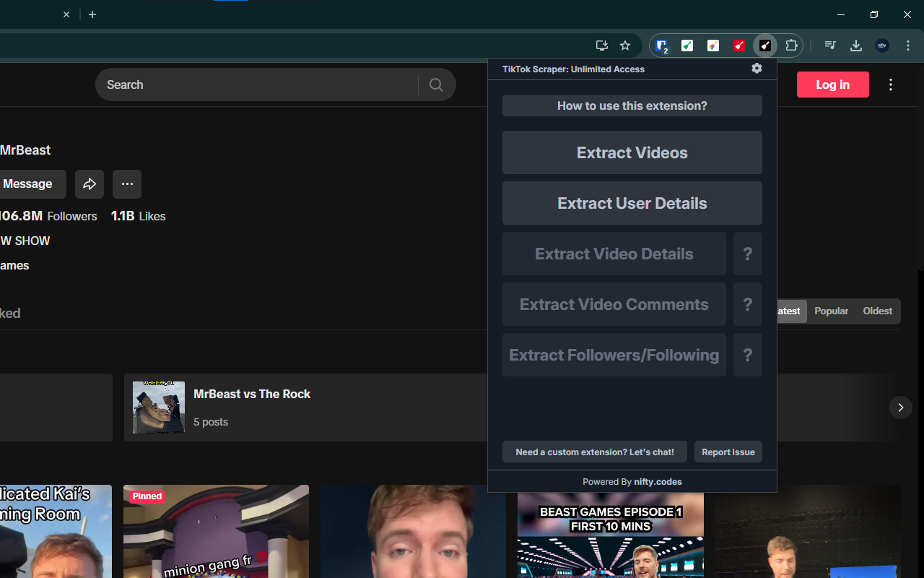Click Extract Video Comments button

point(614,304)
